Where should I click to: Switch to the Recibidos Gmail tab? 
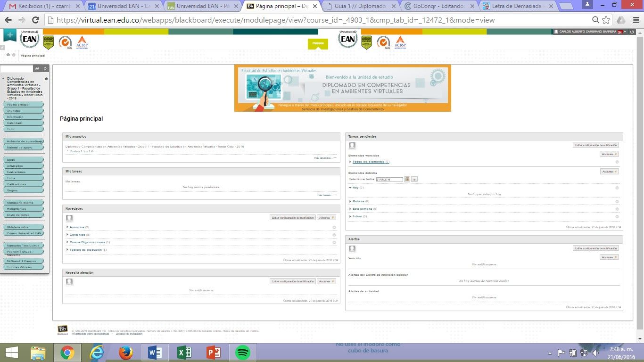coord(43,6)
